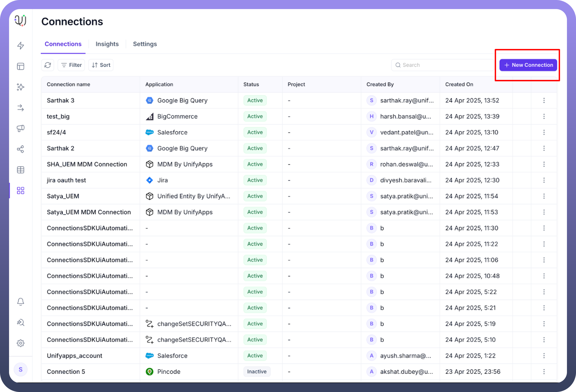Switch to the Settings tab
Image resolution: width=576 pixels, height=392 pixels.
coord(145,44)
